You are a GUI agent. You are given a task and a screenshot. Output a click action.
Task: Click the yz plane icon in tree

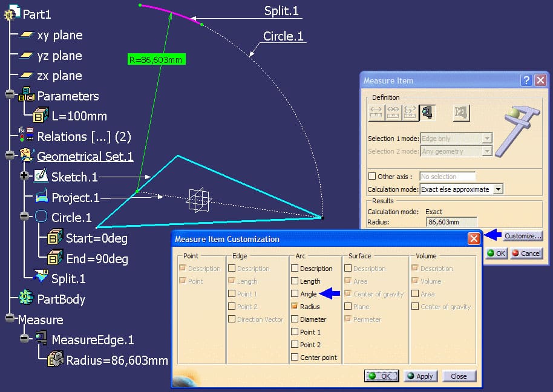click(x=27, y=55)
